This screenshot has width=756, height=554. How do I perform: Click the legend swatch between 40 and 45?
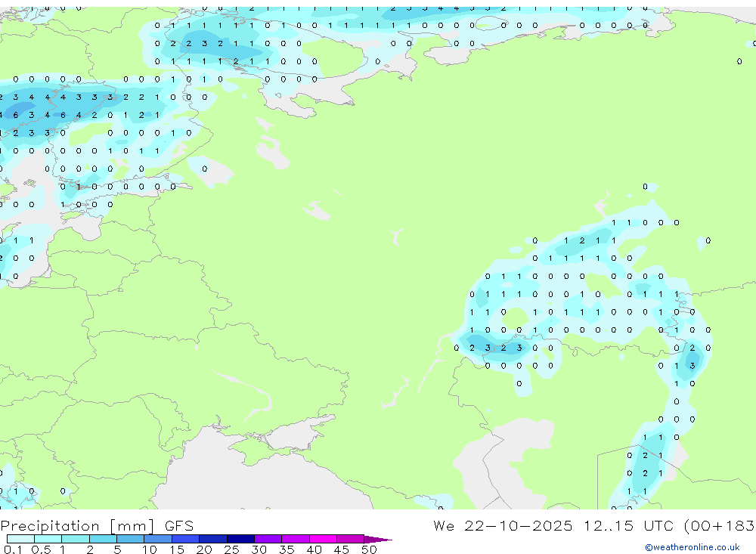tap(323, 539)
